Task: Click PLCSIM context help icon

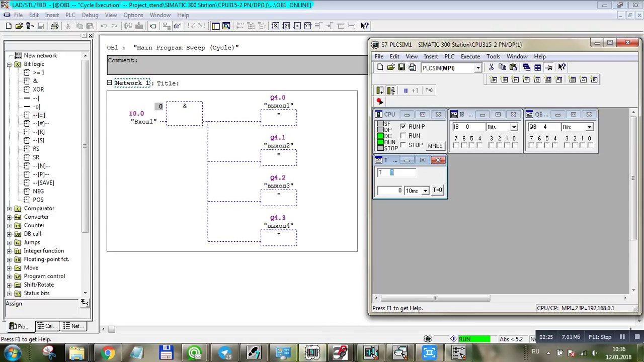Action: pos(562,67)
